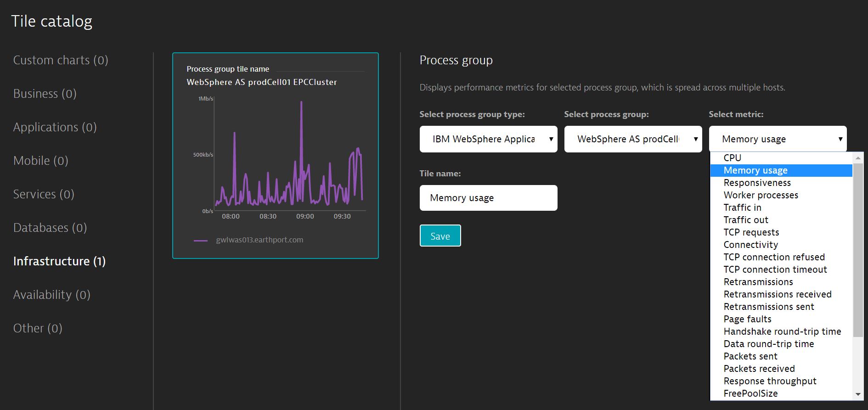The image size is (868, 410).
Task: Open the Applications category
Action: [55, 127]
